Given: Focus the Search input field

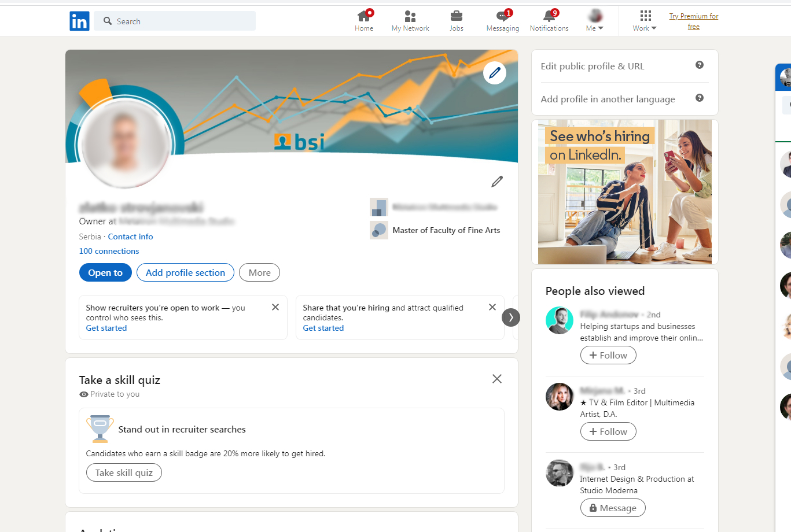Looking at the screenshot, I should pyautogui.click(x=175, y=21).
